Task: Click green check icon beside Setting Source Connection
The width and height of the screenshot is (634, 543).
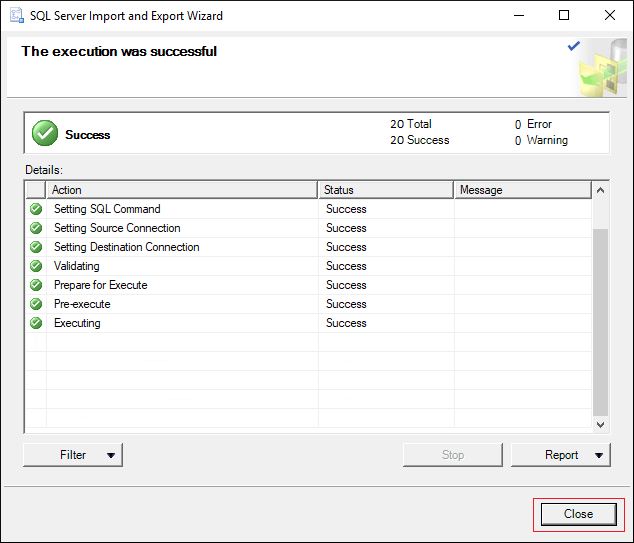Action: 36,228
